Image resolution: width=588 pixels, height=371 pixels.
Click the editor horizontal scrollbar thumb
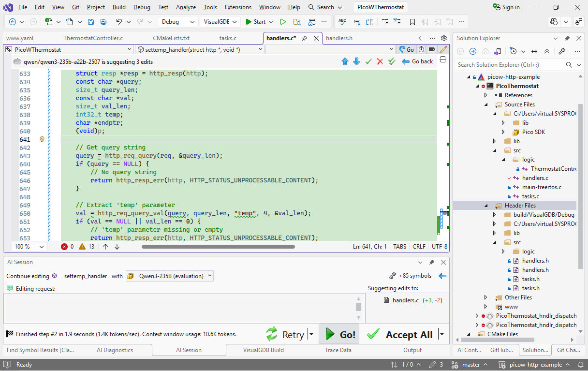tap(218, 247)
